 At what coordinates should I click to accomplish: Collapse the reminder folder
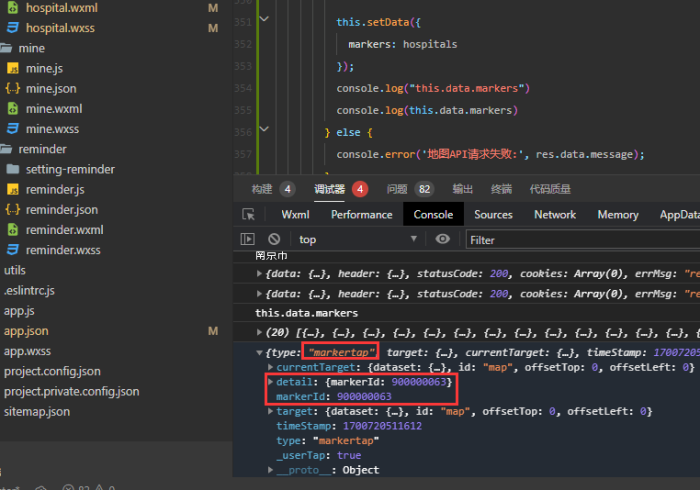pos(40,149)
